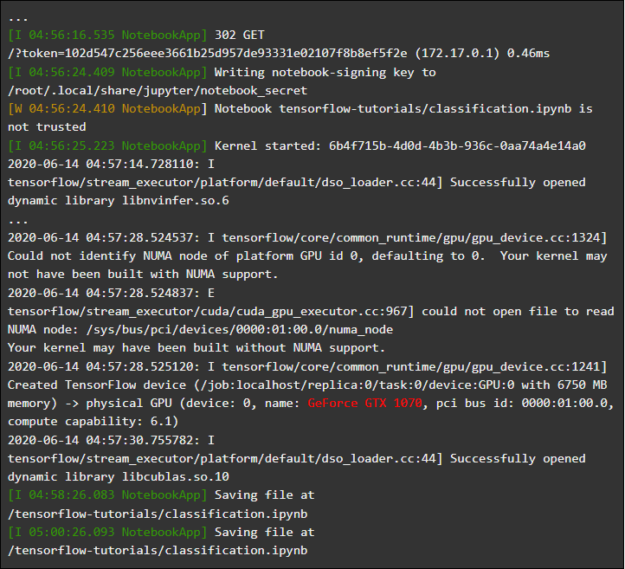The image size is (625, 569).
Task: Click the 'gpu_device.cc:1241]' source reference
Action: pos(539,367)
